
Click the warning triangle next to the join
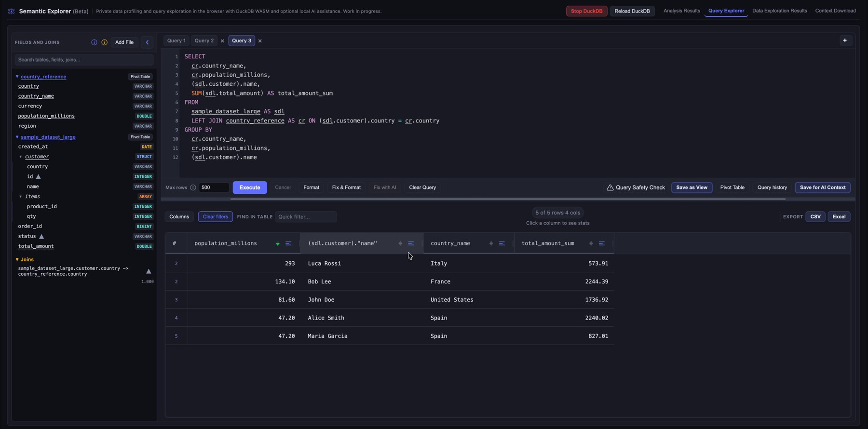click(x=149, y=271)
